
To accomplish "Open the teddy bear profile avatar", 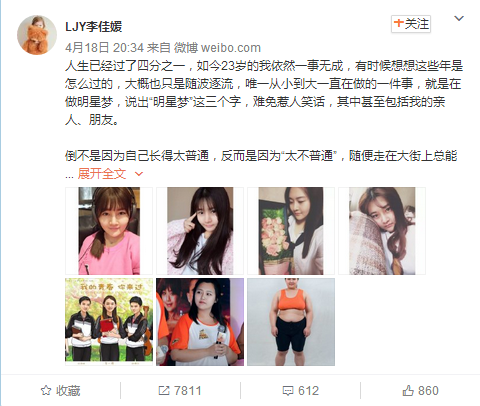I will pos(37,35).
